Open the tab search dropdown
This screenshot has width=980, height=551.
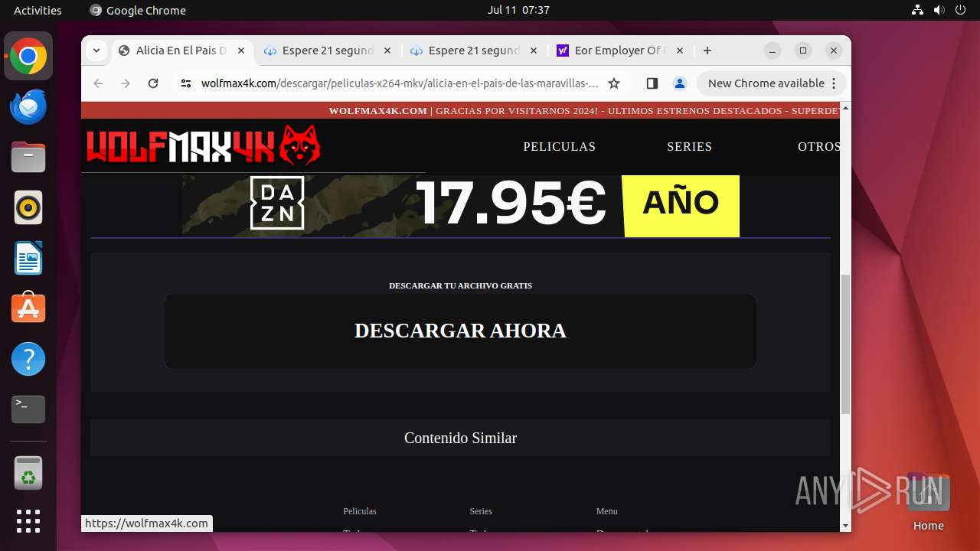96,51
